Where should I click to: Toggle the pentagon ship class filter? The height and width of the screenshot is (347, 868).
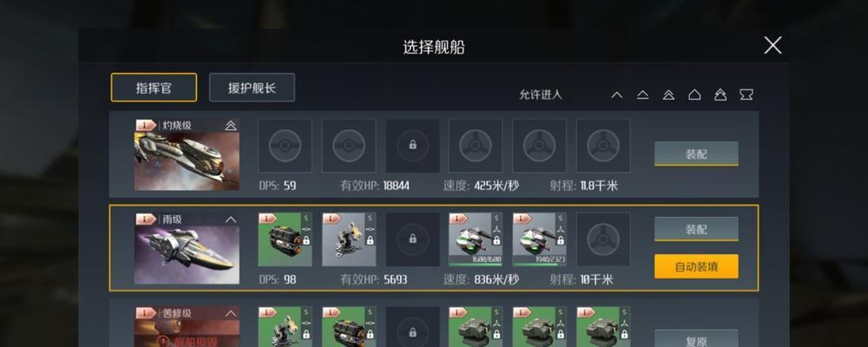pyautogui.click(x=694, y=95)
